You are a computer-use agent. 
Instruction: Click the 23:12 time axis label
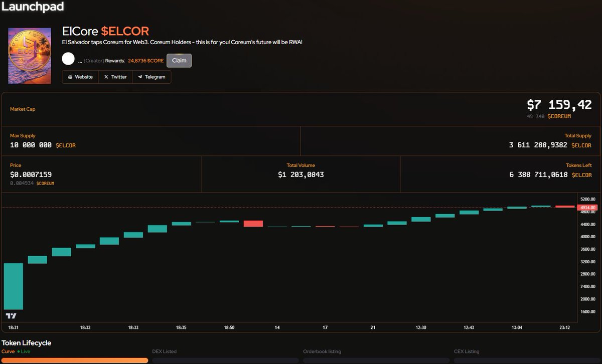pos(565,327)
